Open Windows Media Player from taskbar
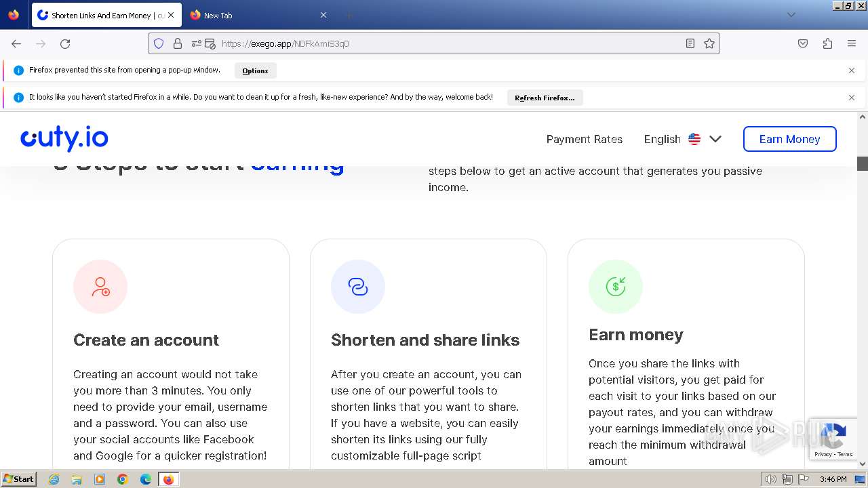This screenshot has width=868, height=488. tap(100, 479)
